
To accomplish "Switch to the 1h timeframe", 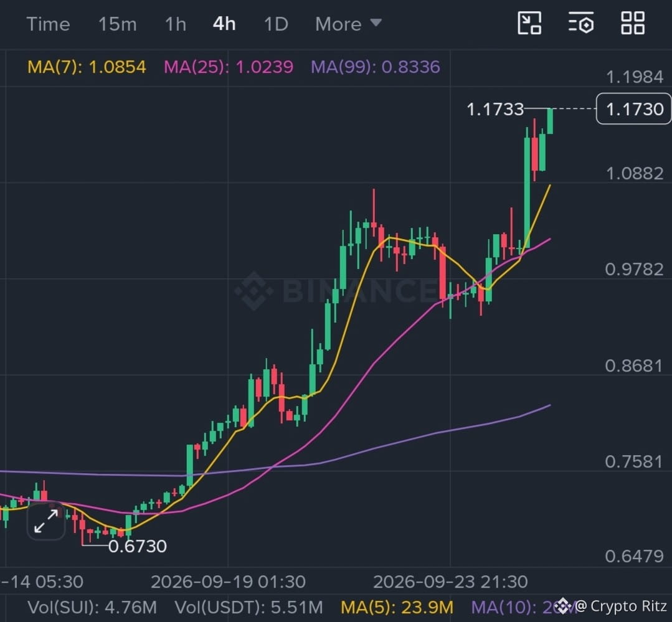I will (x=175, y=24).
